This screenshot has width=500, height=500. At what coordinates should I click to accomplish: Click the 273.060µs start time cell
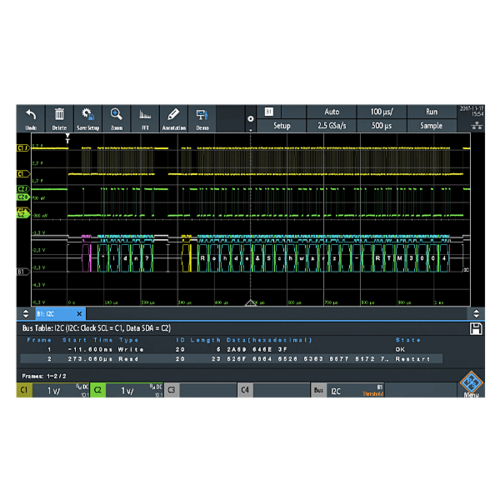[x=90, y=359]
